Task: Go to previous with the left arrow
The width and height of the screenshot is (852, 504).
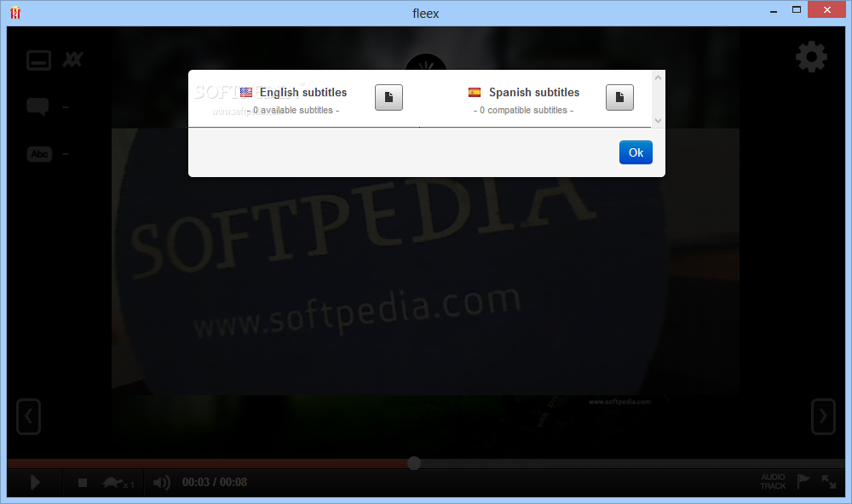Action: 28,416
